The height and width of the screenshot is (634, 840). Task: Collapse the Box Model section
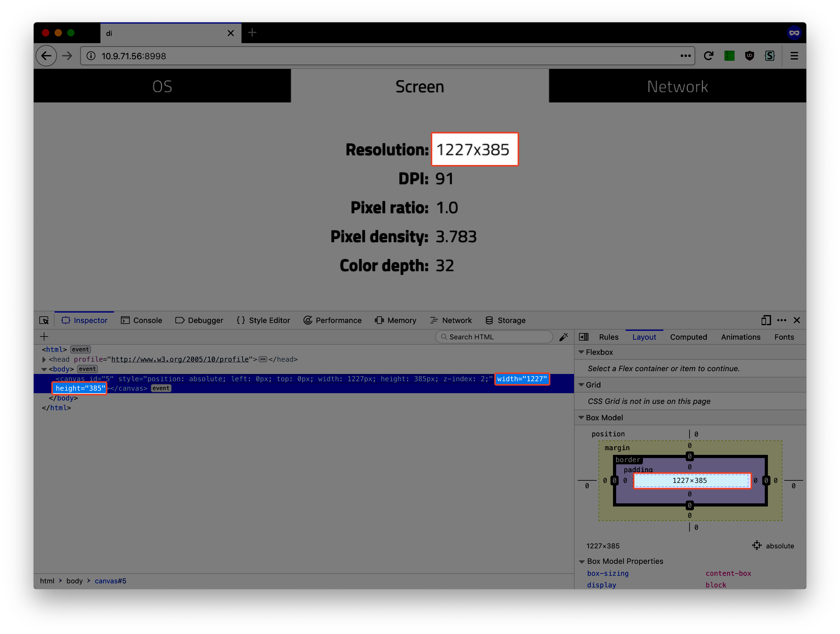[581, 418]
